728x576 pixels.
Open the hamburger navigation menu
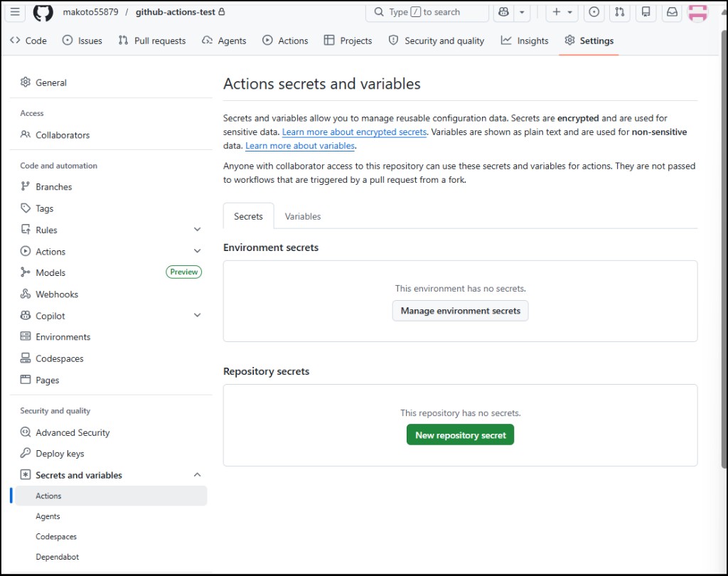tap(15, 11)
